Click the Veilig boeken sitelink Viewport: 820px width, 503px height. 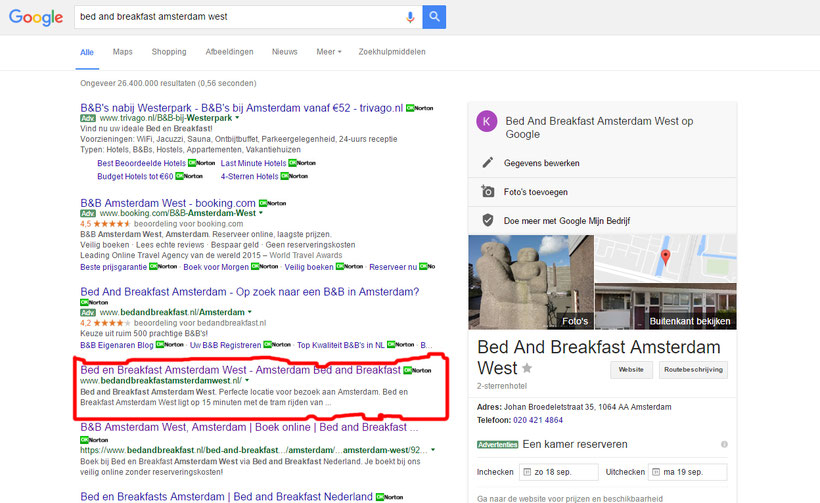tap(309, 267)
